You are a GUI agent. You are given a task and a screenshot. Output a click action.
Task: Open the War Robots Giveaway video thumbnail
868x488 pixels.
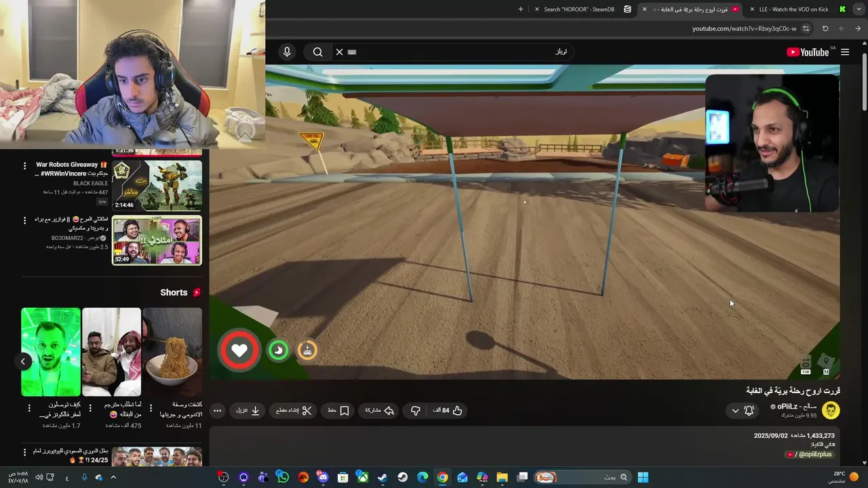(x=157, y=185)
